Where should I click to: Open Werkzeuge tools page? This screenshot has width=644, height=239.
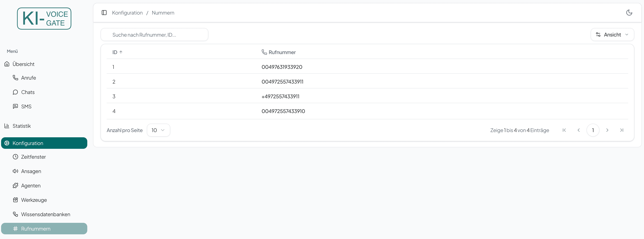tap(34, 200)
